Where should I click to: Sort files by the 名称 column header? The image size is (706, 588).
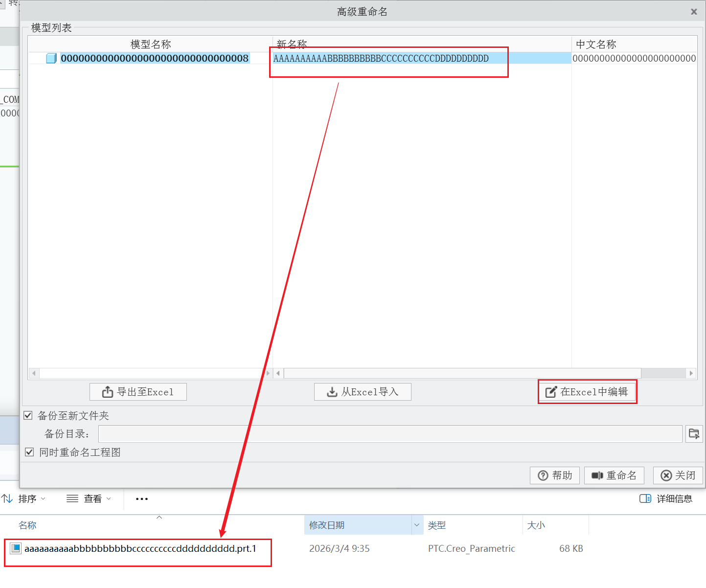point(27,525)
